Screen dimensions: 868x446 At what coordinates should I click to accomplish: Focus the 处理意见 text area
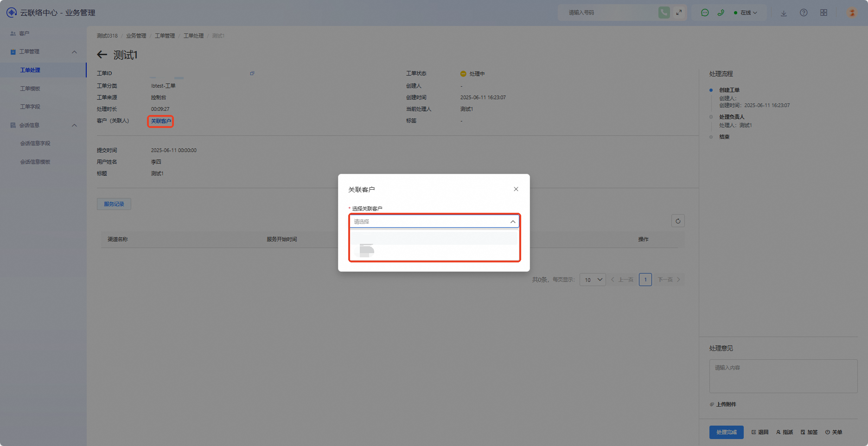(784, 376)
